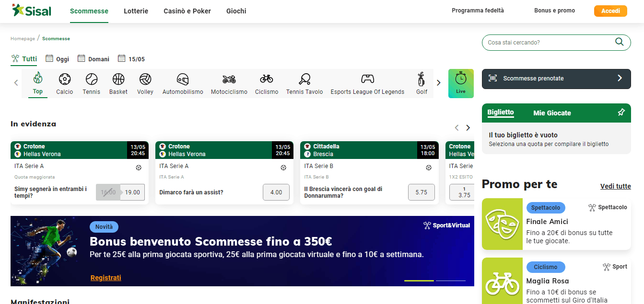The image size is (644, 304).
Task: Click the Ciclismo blue category badge
Action: click(546, 267)
